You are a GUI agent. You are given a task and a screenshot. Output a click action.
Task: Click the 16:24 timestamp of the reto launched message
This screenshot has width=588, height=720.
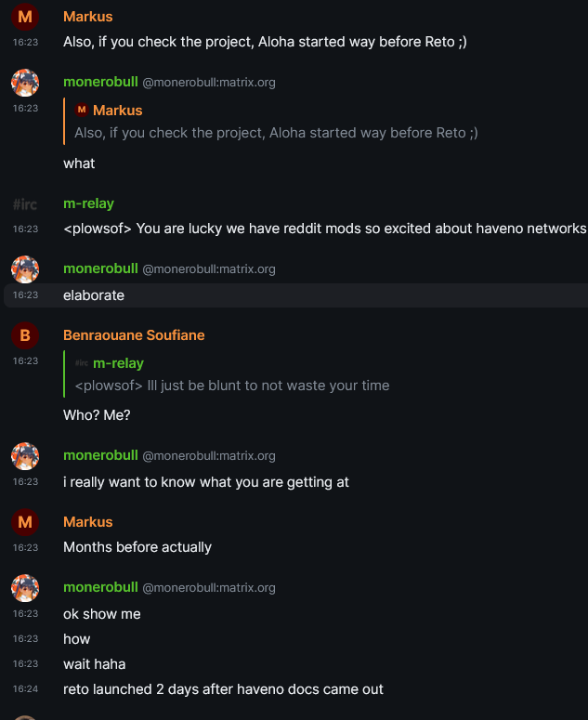(x=25, y=689)
